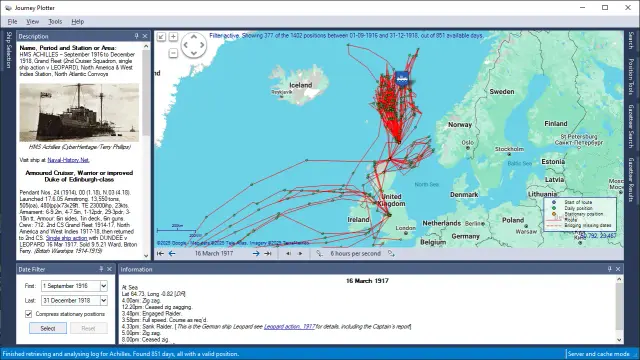Click the Filter active status text on map

point(347,36)
